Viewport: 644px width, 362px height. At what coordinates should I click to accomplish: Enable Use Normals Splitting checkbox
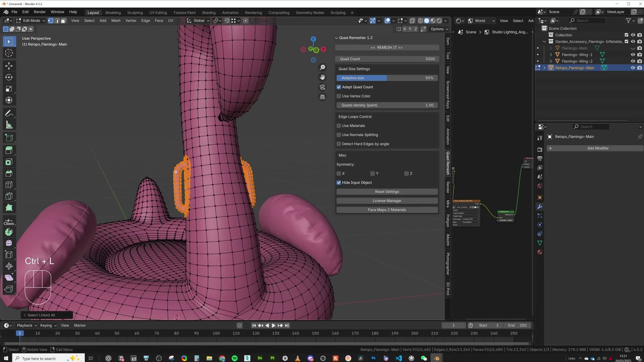339,135
